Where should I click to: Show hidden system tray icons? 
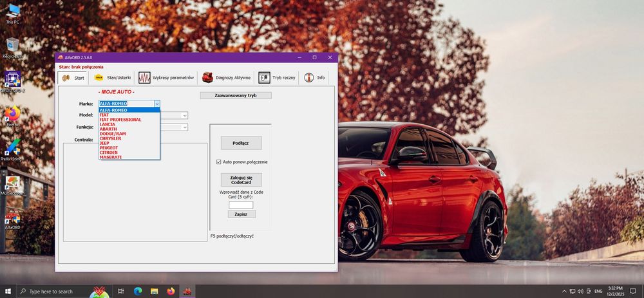pos(564,292)
